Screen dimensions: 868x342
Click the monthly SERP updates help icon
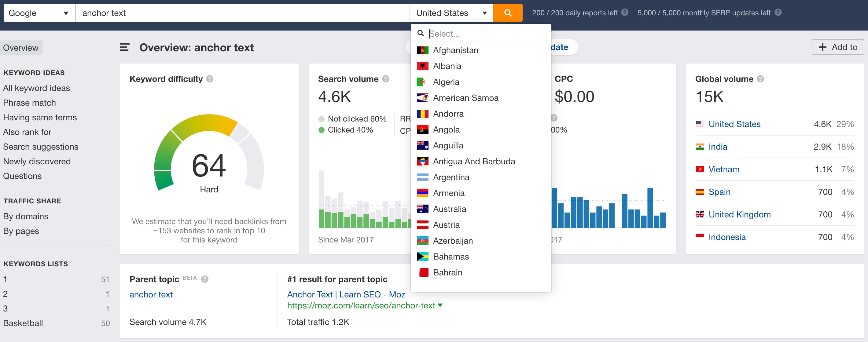click(778, 13)
